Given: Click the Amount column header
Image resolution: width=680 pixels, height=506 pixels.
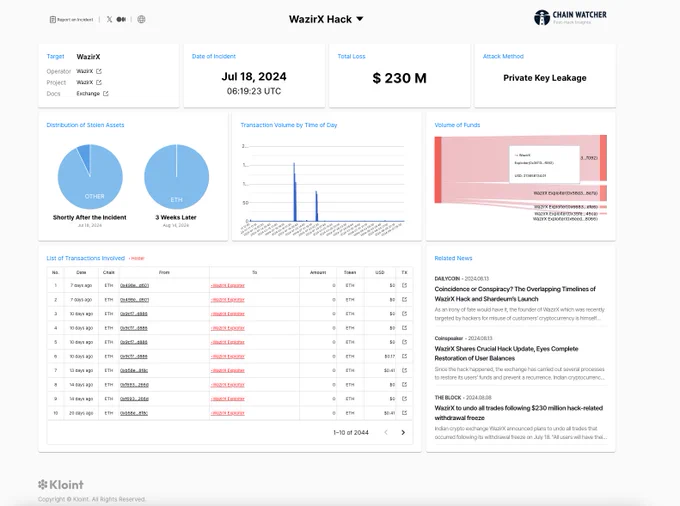Looking at the screenshot, I should click(318, 272).
